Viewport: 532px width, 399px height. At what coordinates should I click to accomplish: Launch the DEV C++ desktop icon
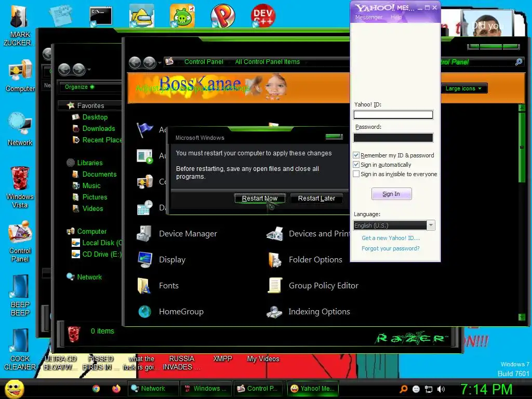(x=263, y=16)
